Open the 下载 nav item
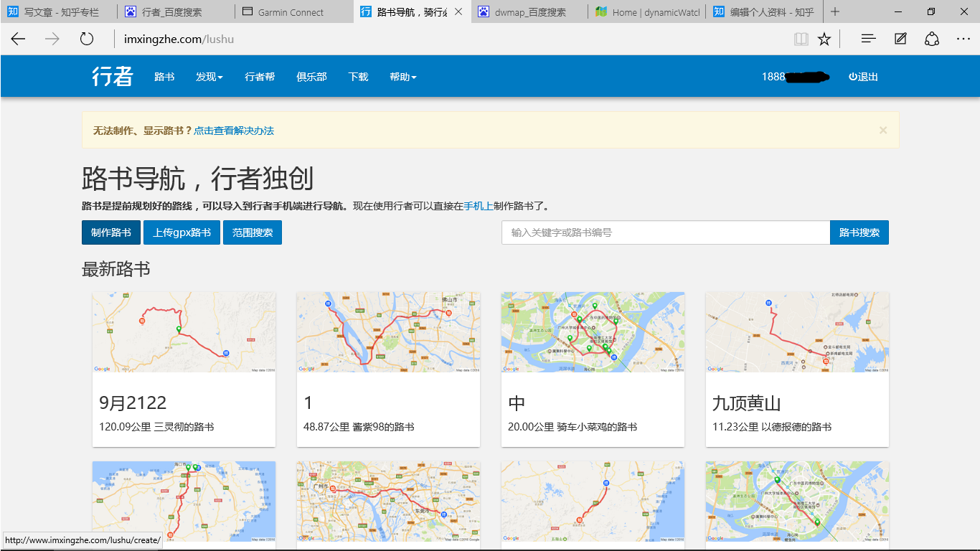The image size is (980, 551). pos(358,77)
